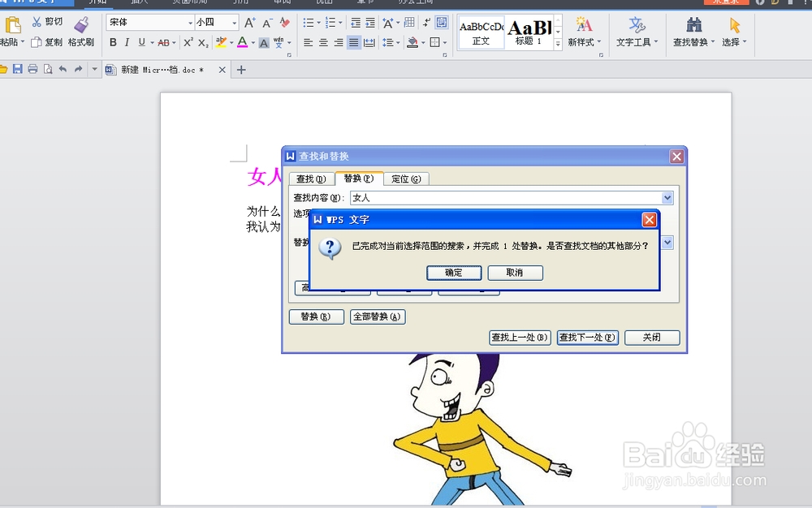Click the Chinese layout (A arrows) icon

(x=387, y=23)
